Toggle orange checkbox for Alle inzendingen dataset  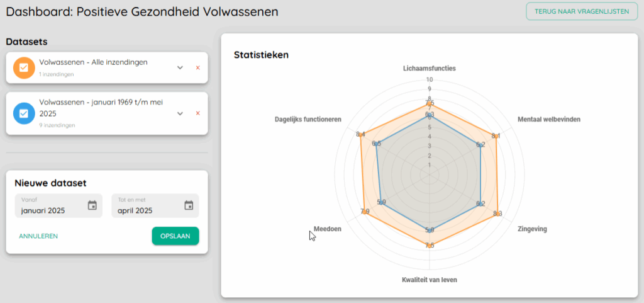(x=24, y=68)
